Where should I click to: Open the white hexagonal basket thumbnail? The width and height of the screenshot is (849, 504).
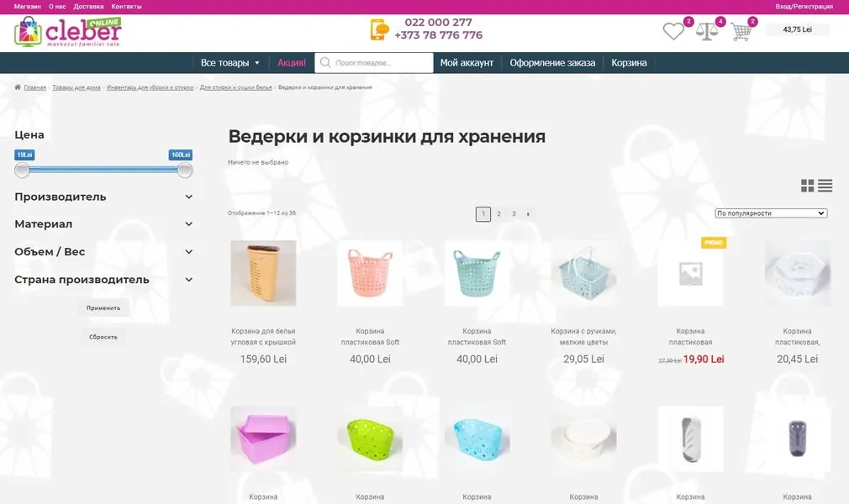pyautogui.click(x=797, y=273)
